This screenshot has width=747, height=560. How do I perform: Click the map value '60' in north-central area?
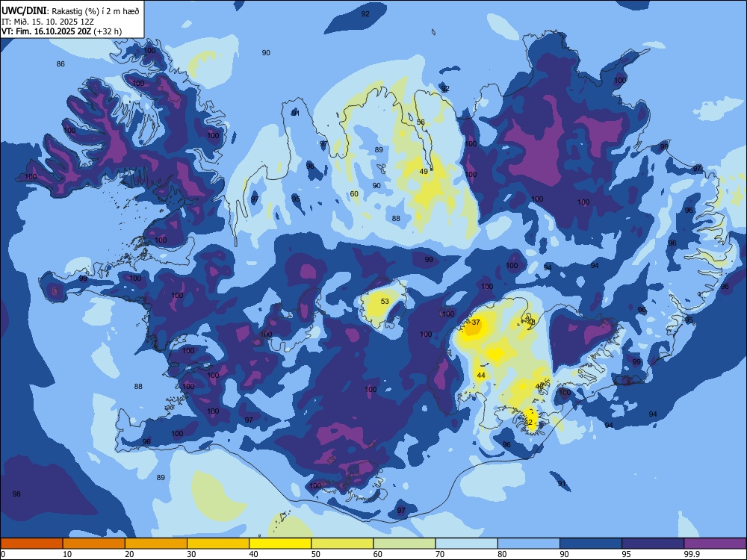(x=354, y=194)
